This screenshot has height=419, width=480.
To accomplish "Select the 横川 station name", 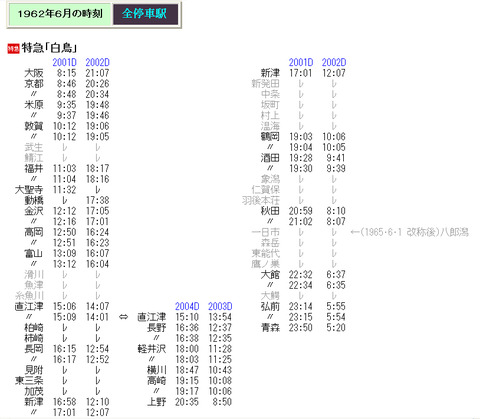I will point(156,370).
